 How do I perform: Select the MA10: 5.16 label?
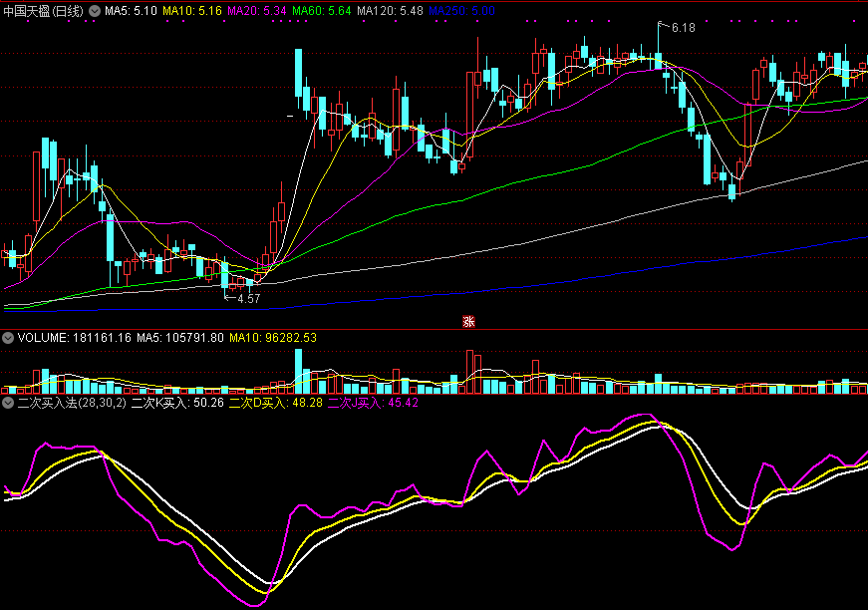pos(192,11)
